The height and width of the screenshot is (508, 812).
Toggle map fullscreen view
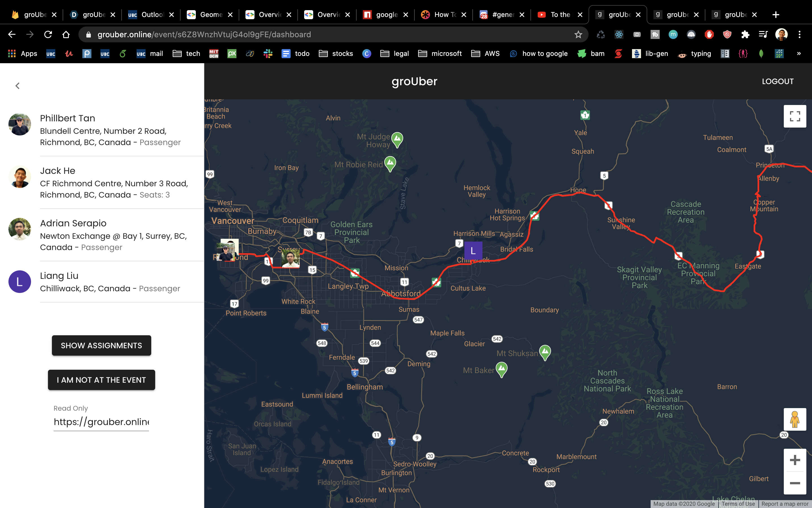click(x=795, y=116)
